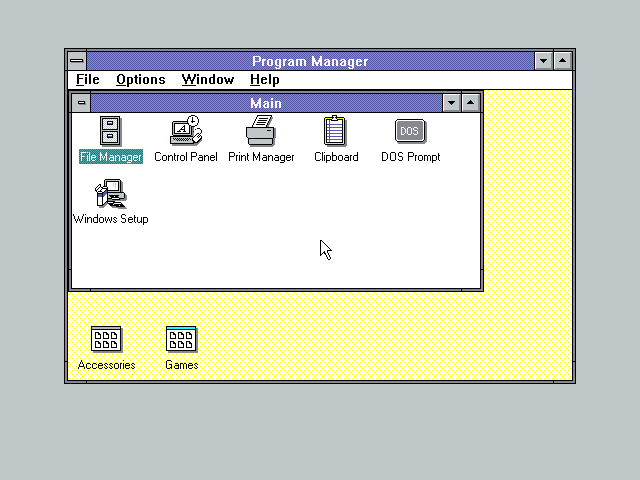640x480 pixels.
Task: Click the DOS Prompt label text
Action: [x=411, y=157]
